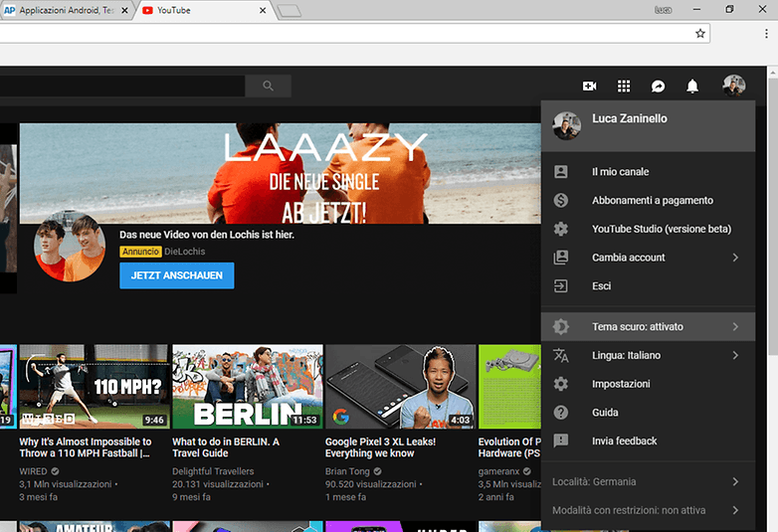Open Delightful Travellers channel link

point(213,471)
